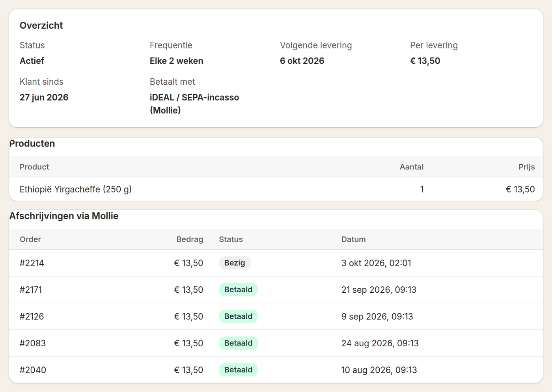Click the Per levering label
This screenshot has width=552, height=392.
434,45
